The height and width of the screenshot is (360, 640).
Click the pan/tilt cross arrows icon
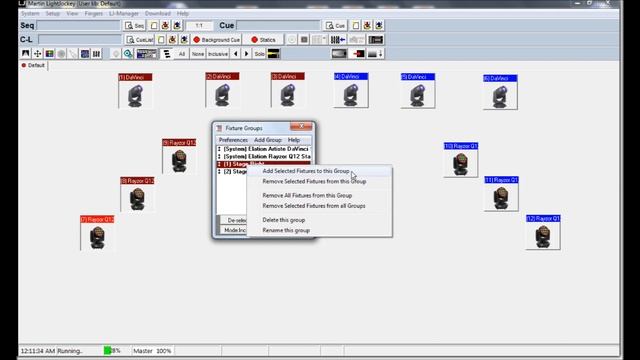tap(38, 53)
